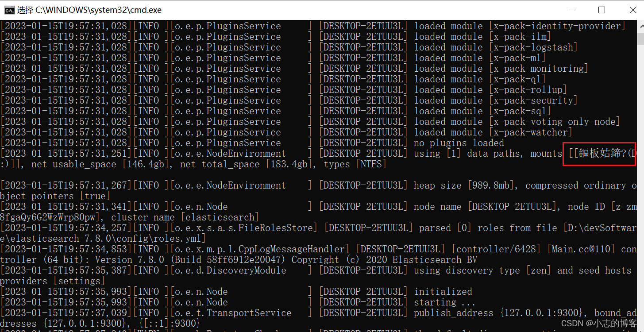Click the text o.e.x.s.a.s.FileRolesStore

(x=244, y=228)
